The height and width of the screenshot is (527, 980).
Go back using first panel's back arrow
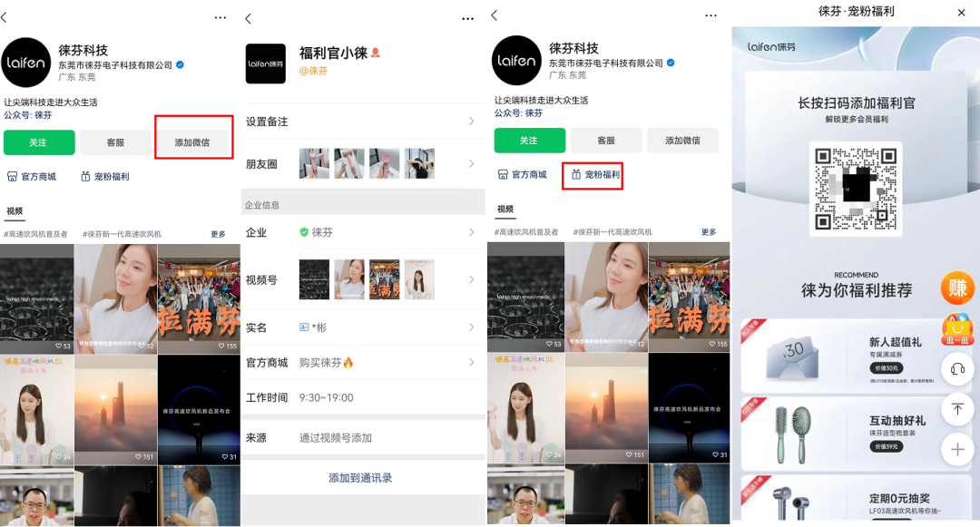pyautogui.click(x=4, y=17)
